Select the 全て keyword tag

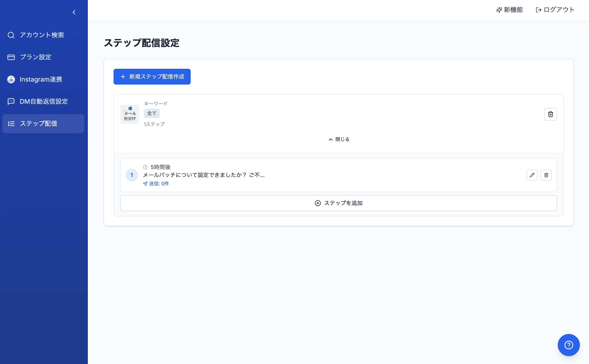[x=152, y=113]
